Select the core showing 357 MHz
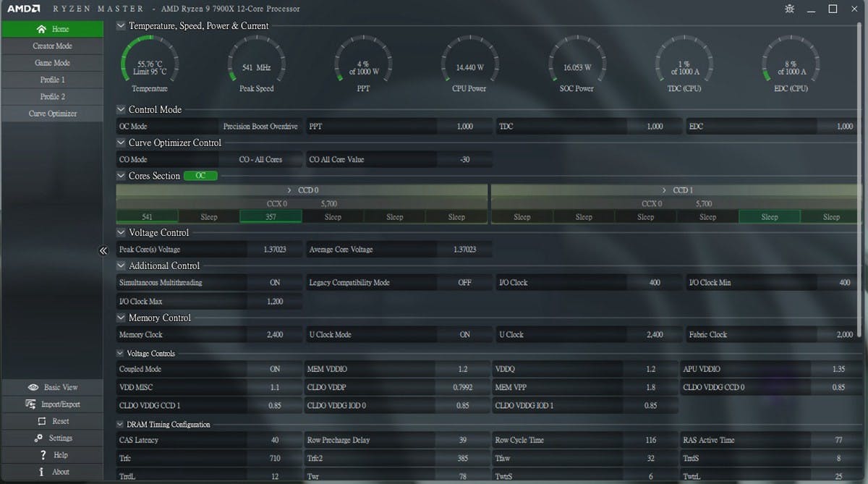868x484 pixels. pyautogui.click(x=271, y=216)
